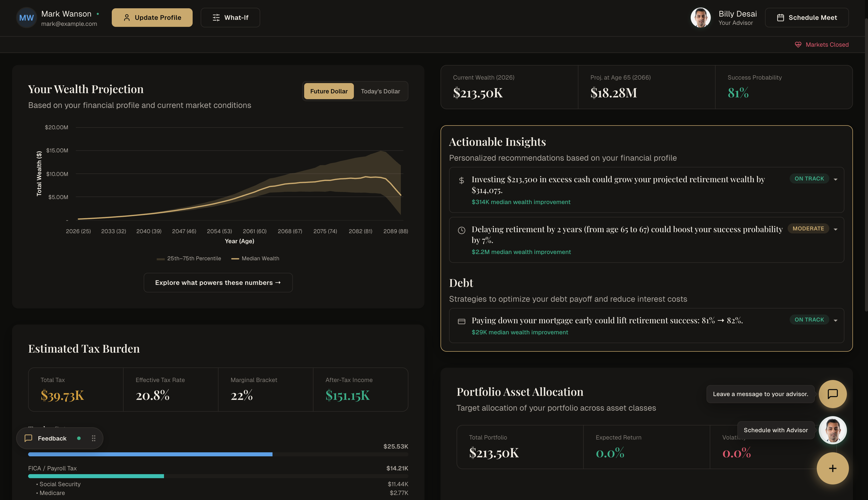This screenshot has width=868, height=500.
Task: Select the Future Dollar view
Action: pos(329,91)
